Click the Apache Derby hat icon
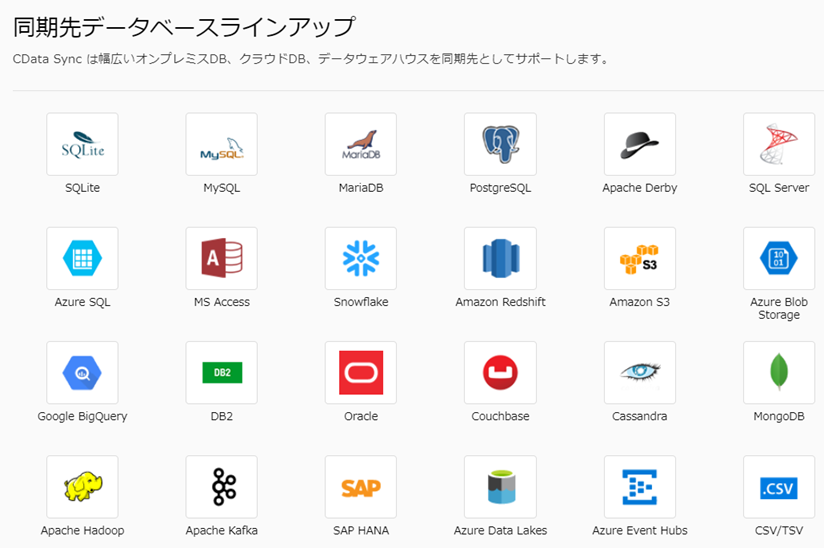Screen dimensions: 824x548 (640, 144)
